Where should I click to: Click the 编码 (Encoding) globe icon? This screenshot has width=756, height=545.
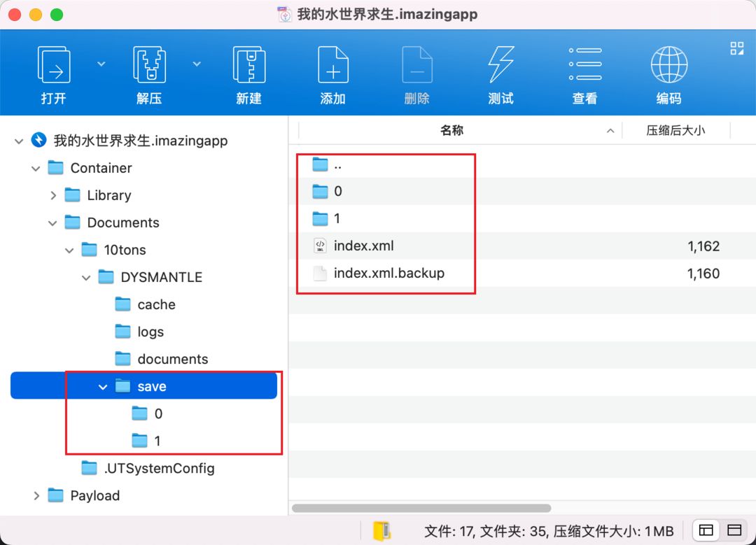[668, 64]
